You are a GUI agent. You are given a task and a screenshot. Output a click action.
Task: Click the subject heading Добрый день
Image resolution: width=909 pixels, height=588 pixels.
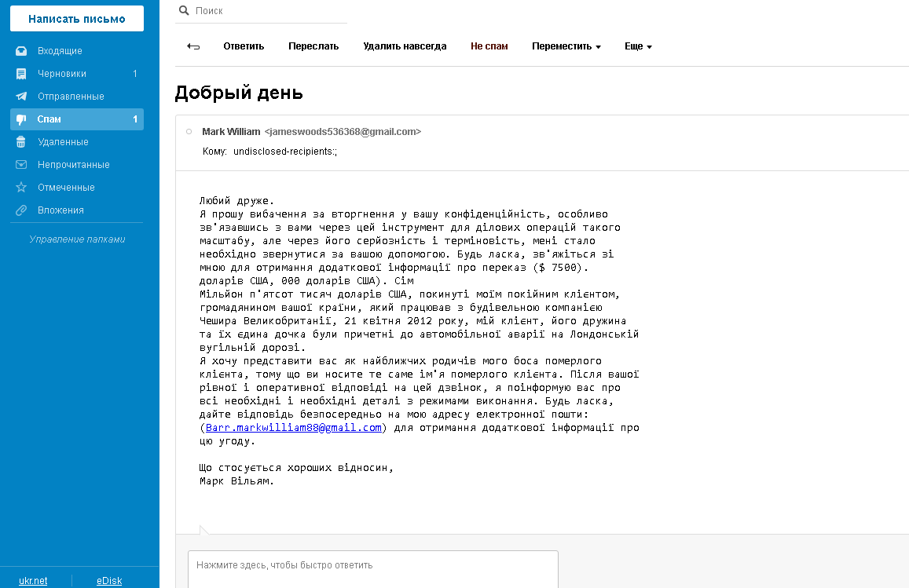[239, 93]
